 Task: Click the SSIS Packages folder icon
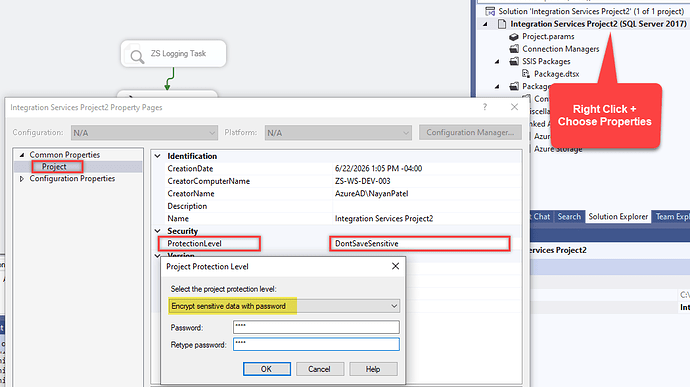click(514, 61)
